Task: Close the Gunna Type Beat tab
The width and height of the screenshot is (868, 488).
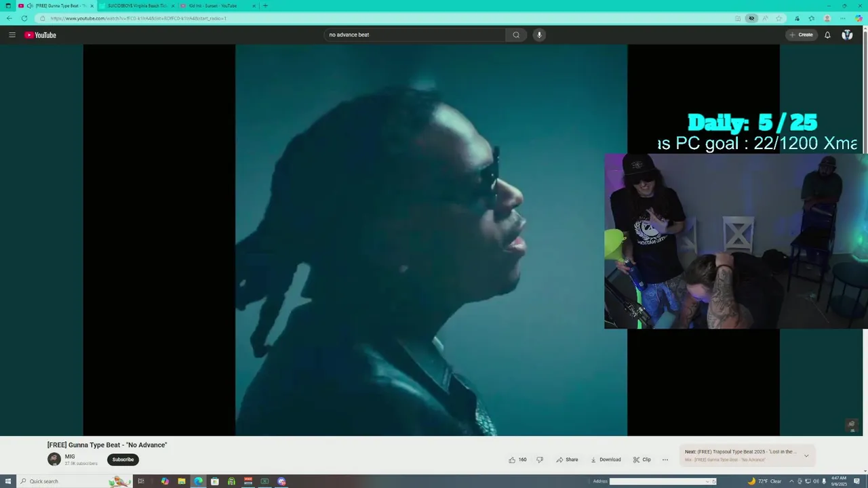Action: click(92, 5)
